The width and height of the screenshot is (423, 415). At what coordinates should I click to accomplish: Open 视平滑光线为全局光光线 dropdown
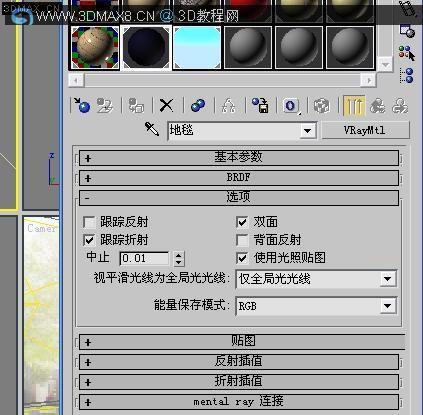pyautogui.click(x=388, y=279)
